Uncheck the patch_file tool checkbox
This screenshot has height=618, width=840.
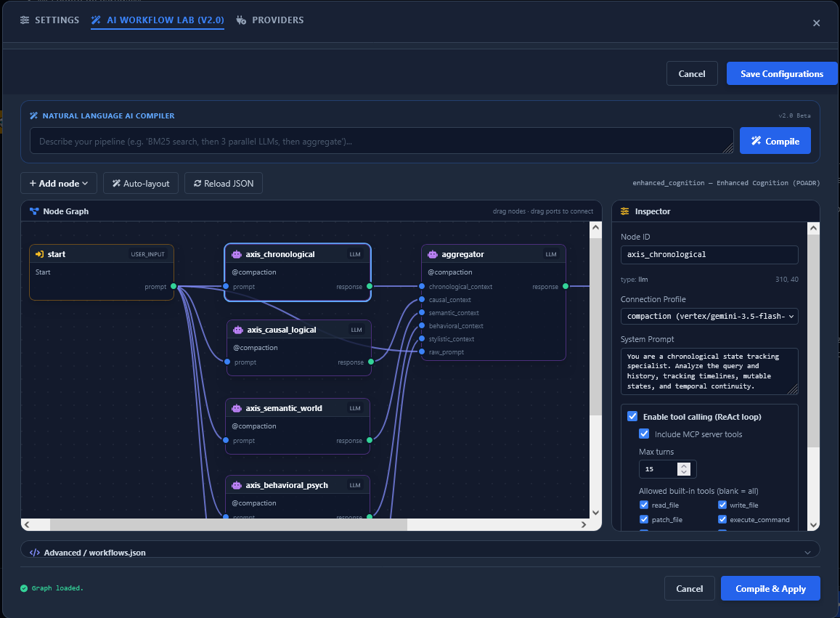tap(644, 519)
